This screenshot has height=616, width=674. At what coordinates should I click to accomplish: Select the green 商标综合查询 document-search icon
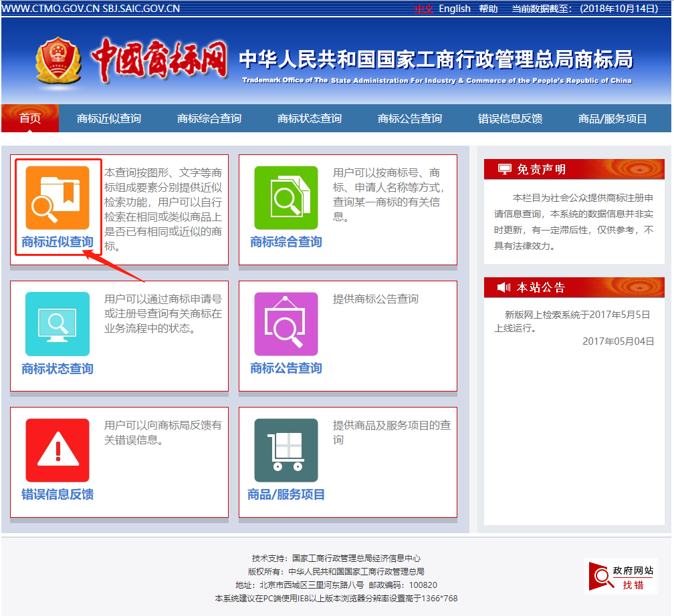[286, 197]
